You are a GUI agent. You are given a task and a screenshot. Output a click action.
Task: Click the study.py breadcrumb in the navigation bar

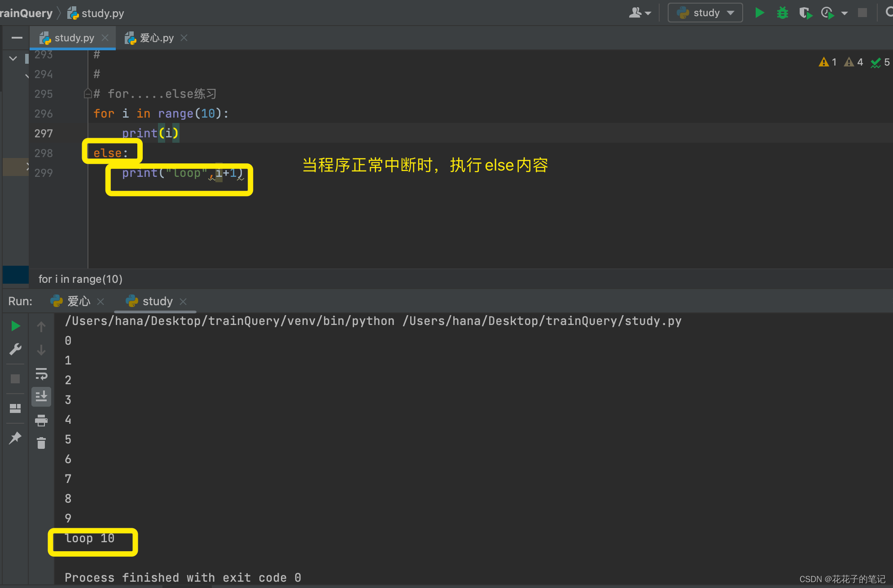96,13
